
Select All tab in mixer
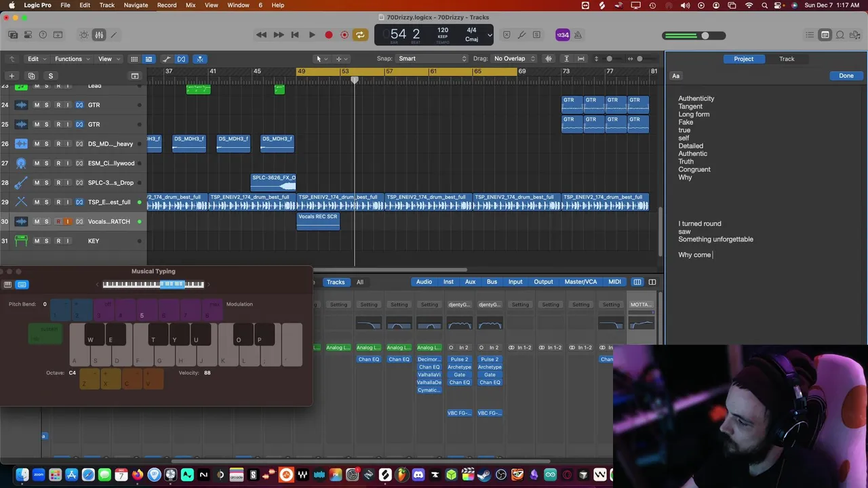coord(359,282)
